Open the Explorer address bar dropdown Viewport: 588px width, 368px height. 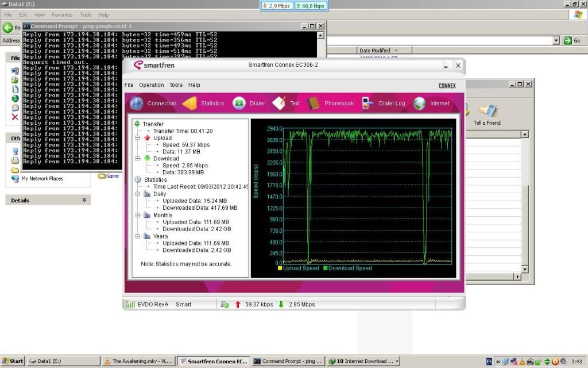[x=556, y=41]
